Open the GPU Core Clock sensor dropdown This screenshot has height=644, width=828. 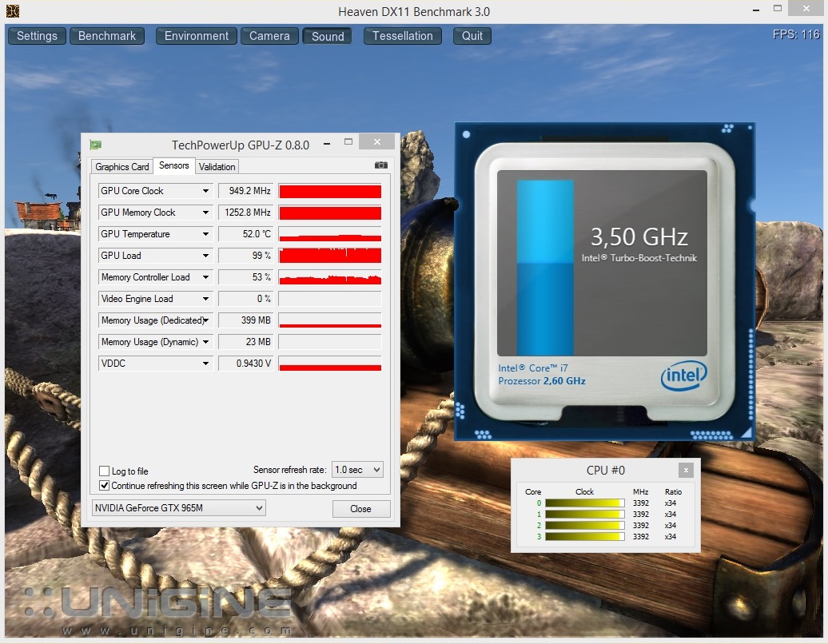click(x=205, y=190)
